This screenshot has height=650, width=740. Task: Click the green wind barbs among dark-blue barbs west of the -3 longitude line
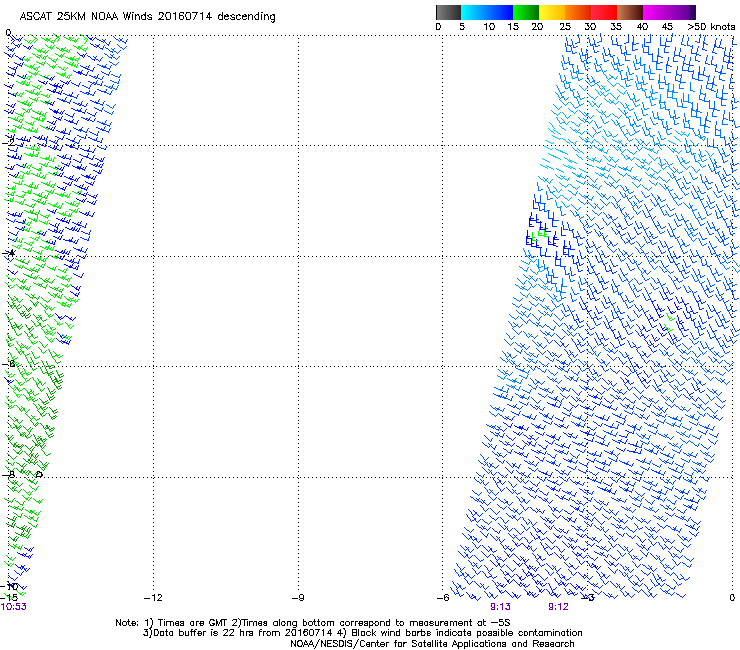(539, 234)
